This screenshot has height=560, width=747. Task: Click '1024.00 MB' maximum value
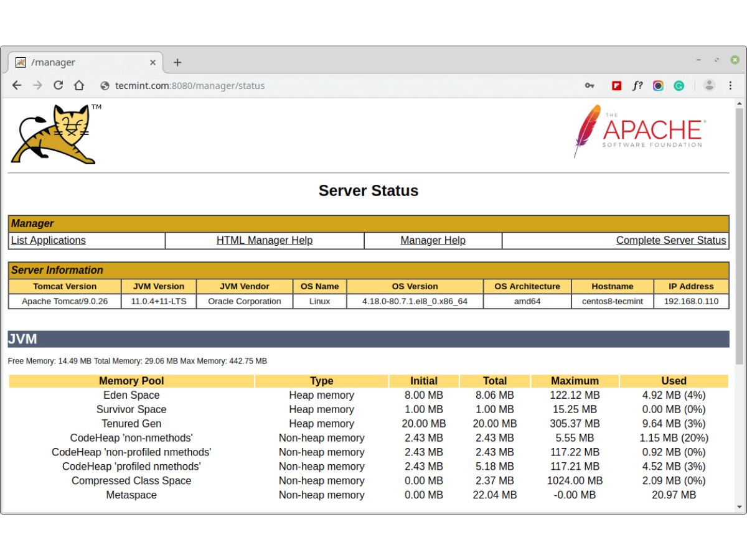point(575,481)
